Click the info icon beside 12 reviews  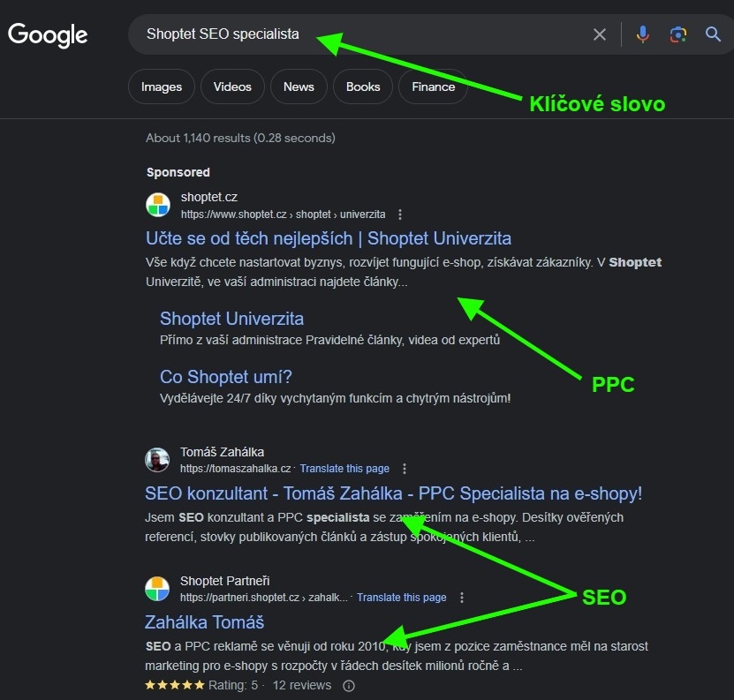(x=349, y=686)
